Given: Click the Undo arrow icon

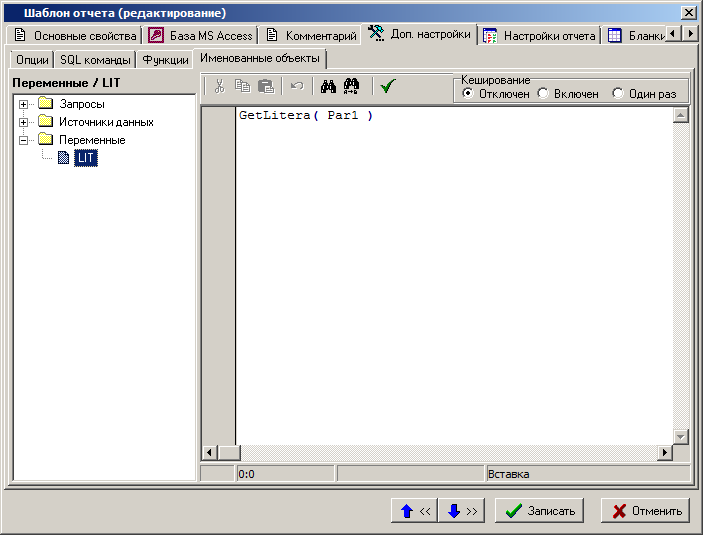Looking at the screenshot, I should pyautogui.click(x=296, y=87).
